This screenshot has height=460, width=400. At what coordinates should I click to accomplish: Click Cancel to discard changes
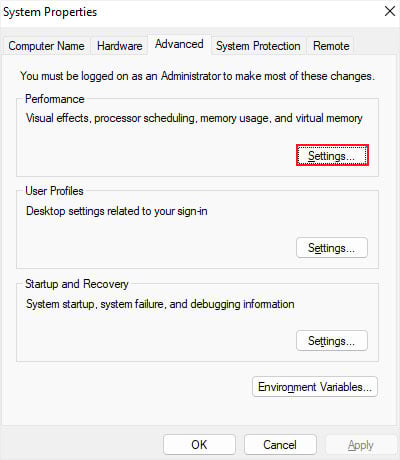coord(280,444)
